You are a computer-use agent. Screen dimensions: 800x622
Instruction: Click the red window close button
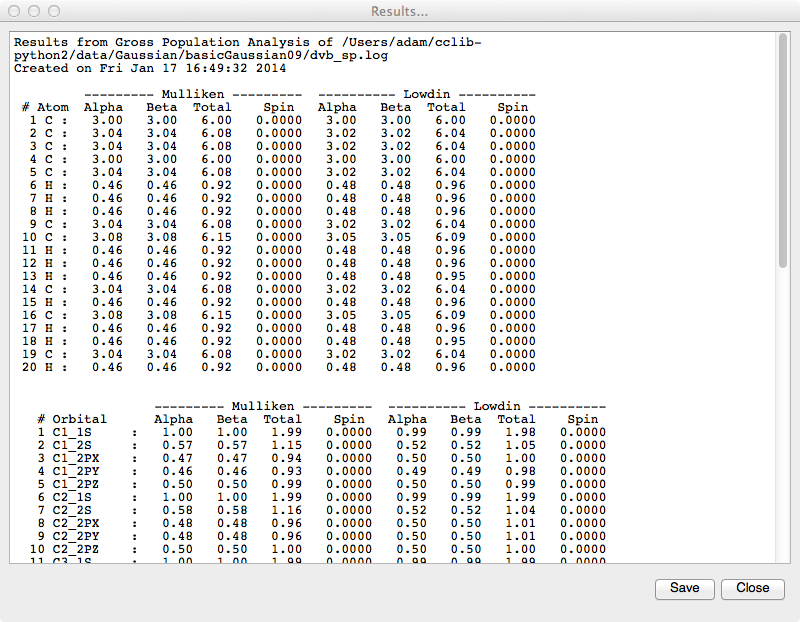pyautogui.click(x=13, y=11)
